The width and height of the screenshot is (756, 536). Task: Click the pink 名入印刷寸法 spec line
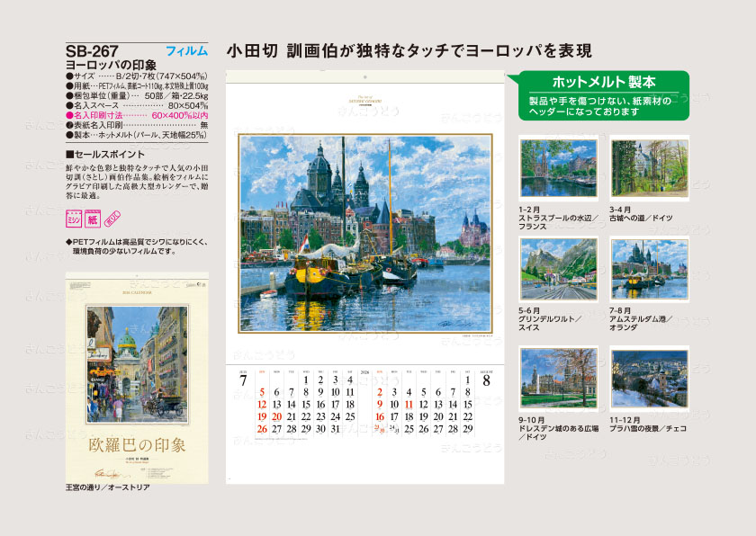pyautogui.click(x=137, y=116)
